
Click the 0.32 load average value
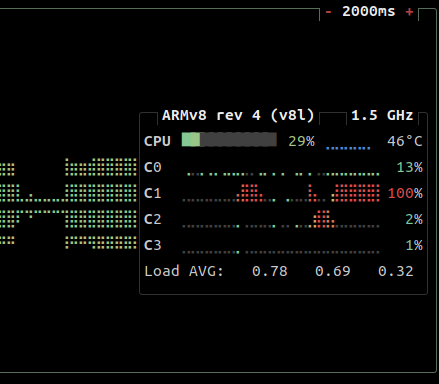(396, 271)
